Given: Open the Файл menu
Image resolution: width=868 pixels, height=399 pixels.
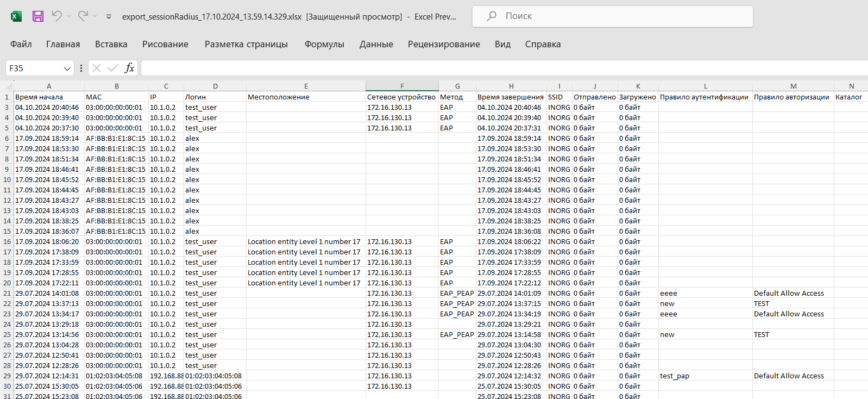Looking at the screenshot, I should pyautogui.click(x=21, y=44).
